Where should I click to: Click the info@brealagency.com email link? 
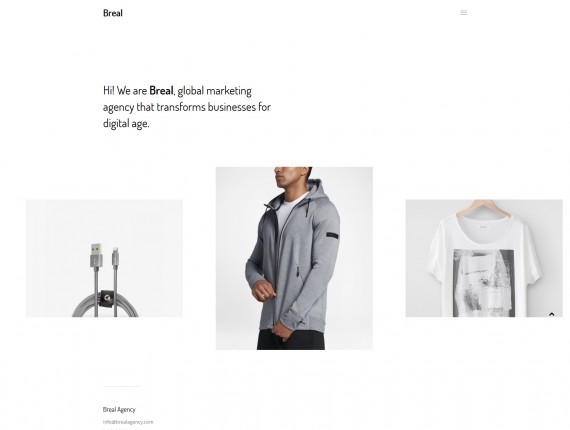coord(128,422)
